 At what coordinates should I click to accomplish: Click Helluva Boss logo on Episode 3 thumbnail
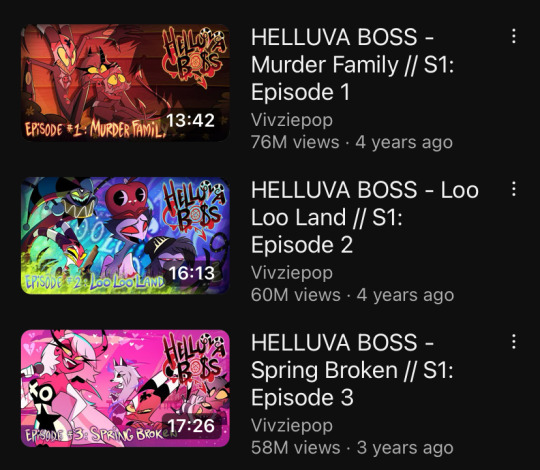point(194,362)
